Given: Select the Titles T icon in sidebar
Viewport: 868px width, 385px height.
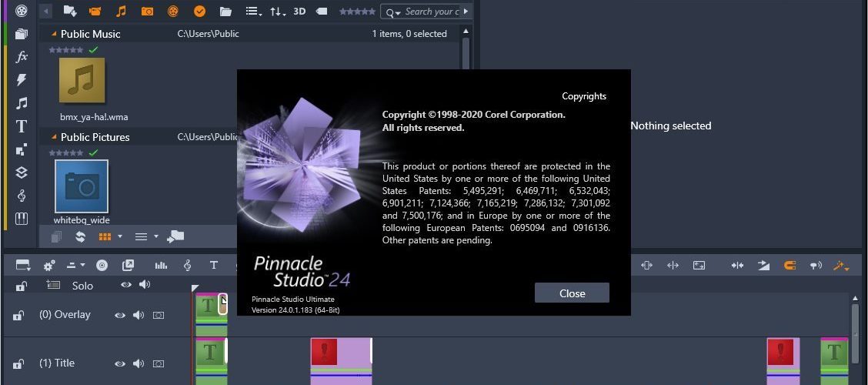Looking at the screenshot, I should pos(22,126).
